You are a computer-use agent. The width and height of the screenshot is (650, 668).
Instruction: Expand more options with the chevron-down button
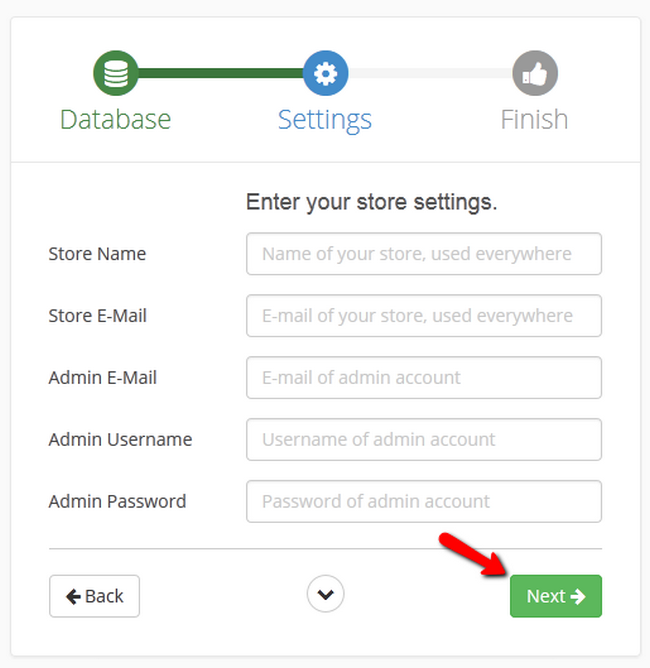coord(325,595)
